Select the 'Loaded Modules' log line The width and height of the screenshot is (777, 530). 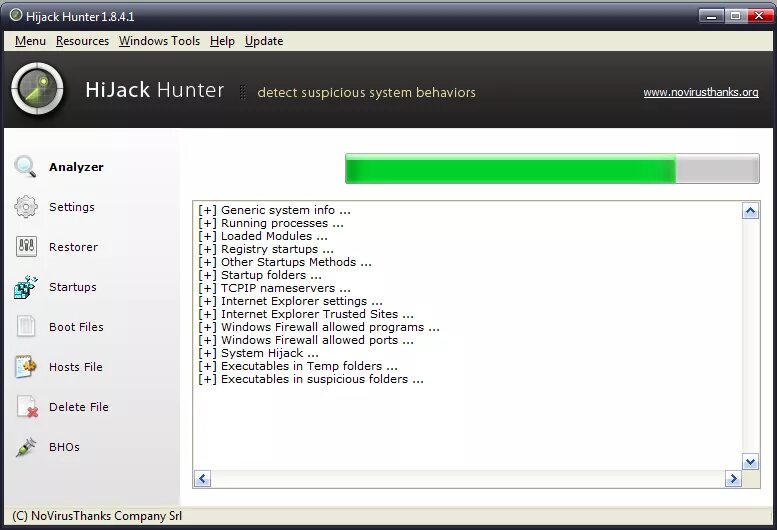[263, 236]
